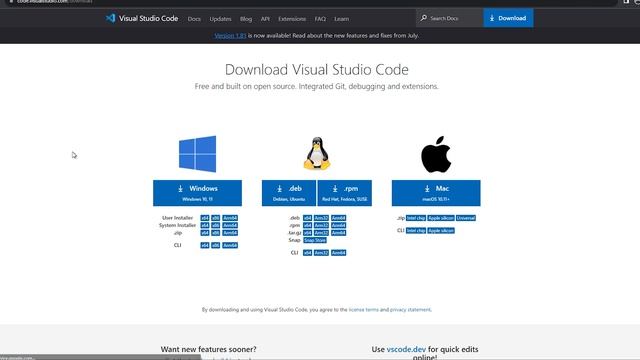Screen dimensions: 640x360
Task: Select Windows User Installer x86
Action: coord(216,218)
